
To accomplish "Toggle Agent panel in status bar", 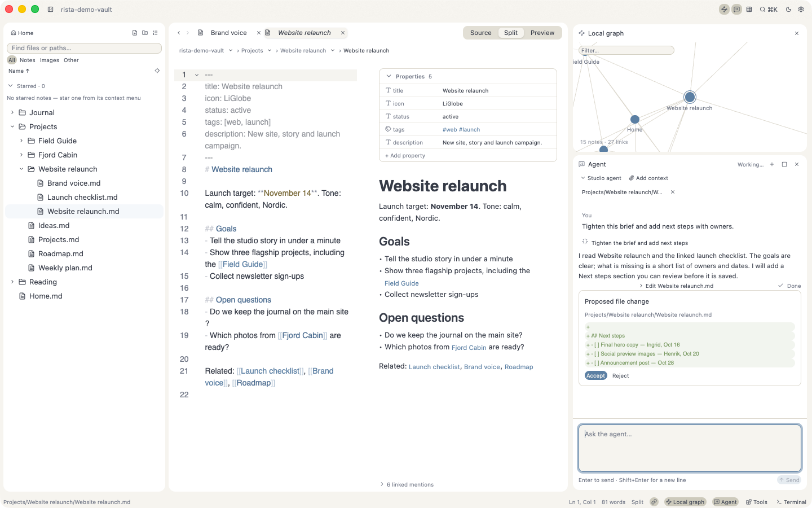I will [725, 502].
